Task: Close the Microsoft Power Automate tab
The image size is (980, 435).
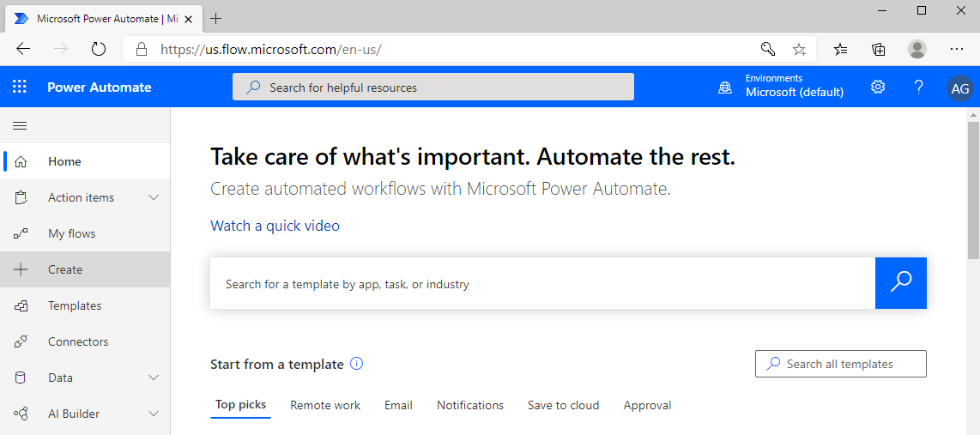Action: pyautogui.click(x=188, y=20)
